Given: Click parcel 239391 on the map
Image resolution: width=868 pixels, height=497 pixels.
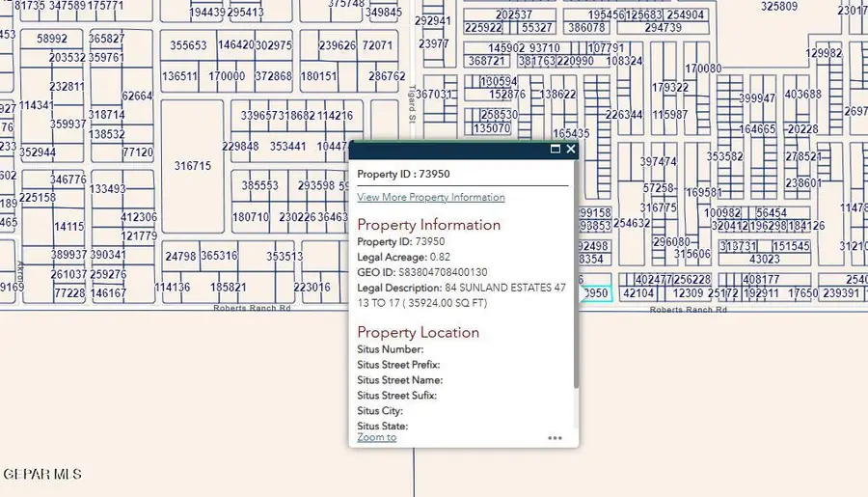Looking at the screenshot, I should [x=842, y=293].
